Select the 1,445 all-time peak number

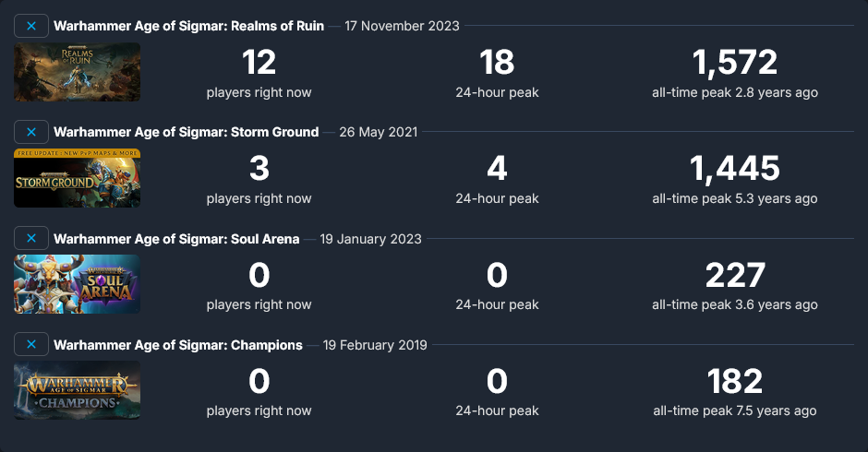[735, 168]
